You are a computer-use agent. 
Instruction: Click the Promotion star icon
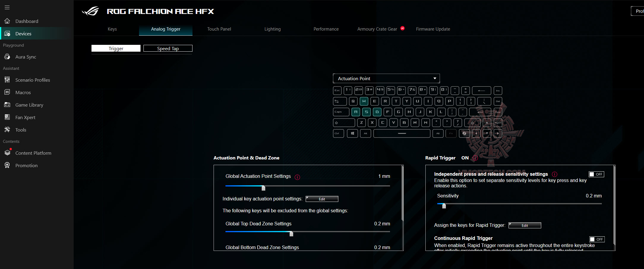7,165
